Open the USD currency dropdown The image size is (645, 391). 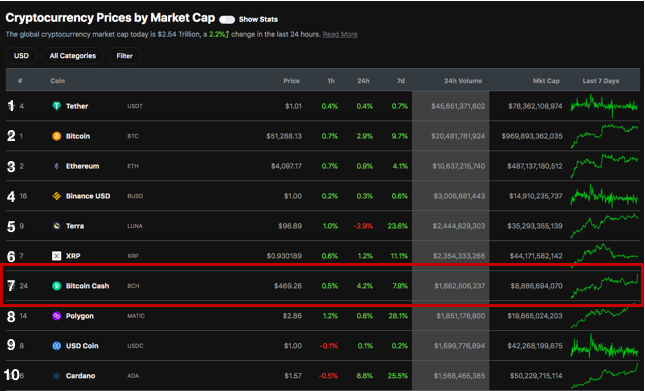[x=21, y=56]
